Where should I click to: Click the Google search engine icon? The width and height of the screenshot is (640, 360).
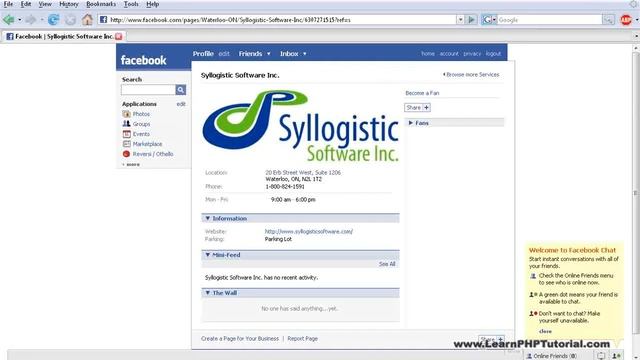coord(487,20)
